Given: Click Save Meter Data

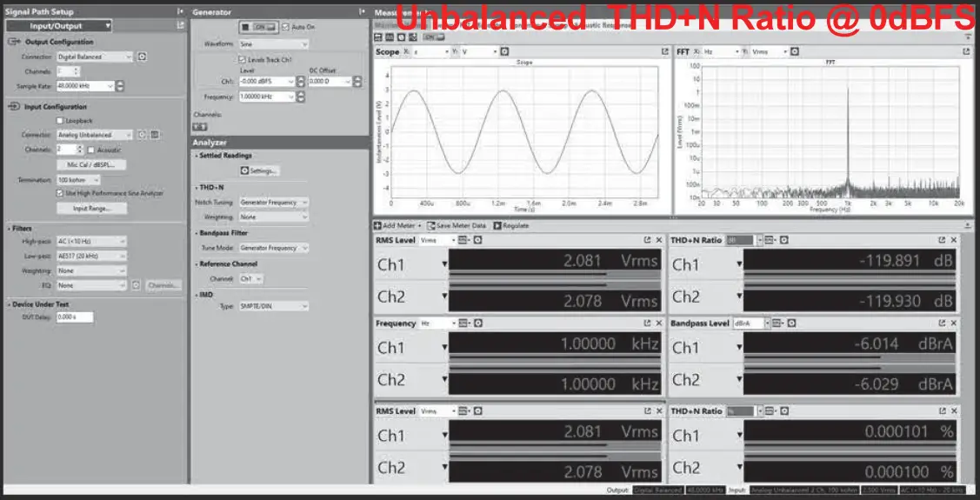Looking at the screenshot, I should tap(457, 225).
